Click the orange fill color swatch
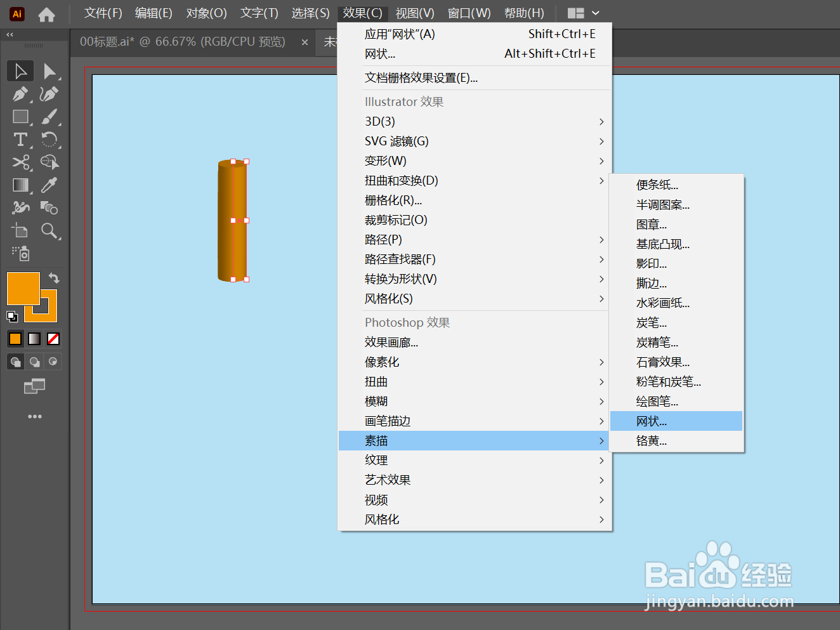 (15, 338)
